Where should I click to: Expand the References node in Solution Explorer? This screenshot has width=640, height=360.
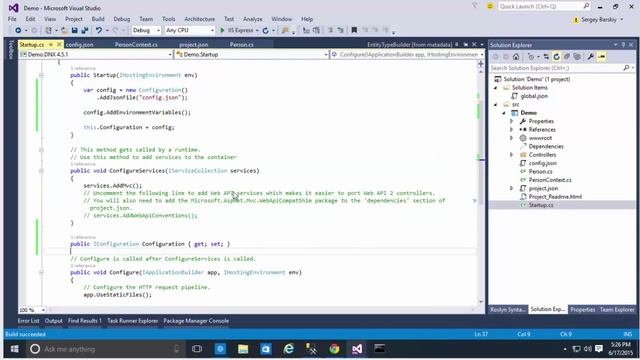[511, 130]
